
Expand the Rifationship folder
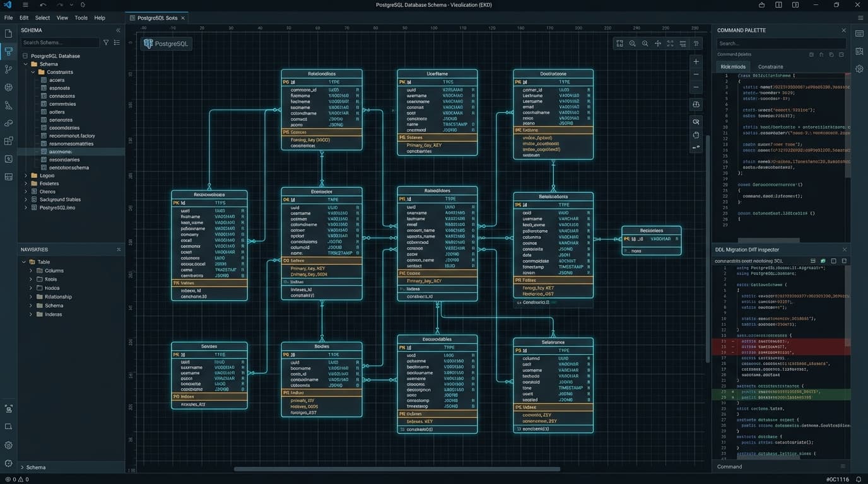(x=31, y=297)
